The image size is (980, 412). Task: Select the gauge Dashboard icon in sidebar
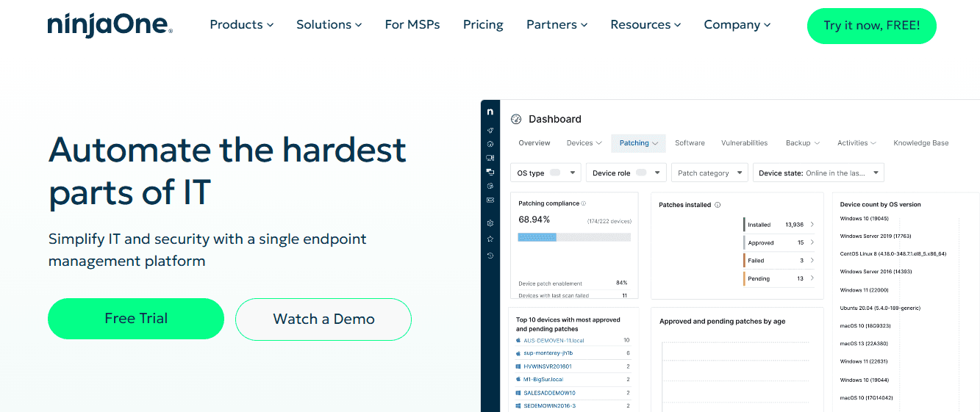tap(490, 144)
